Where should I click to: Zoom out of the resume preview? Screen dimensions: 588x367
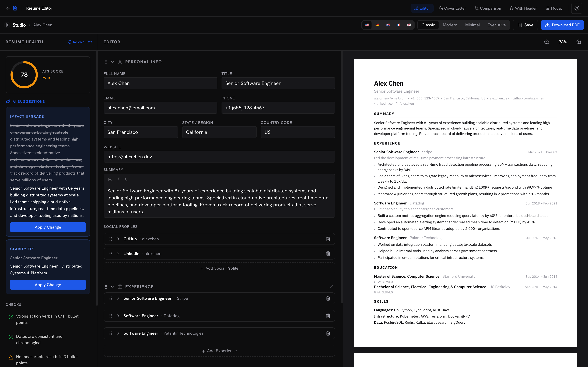(547, 42)
